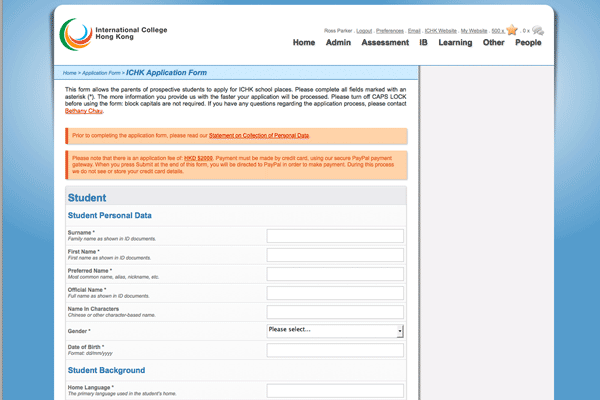Open the Learning menu

(x=455, y=43)
